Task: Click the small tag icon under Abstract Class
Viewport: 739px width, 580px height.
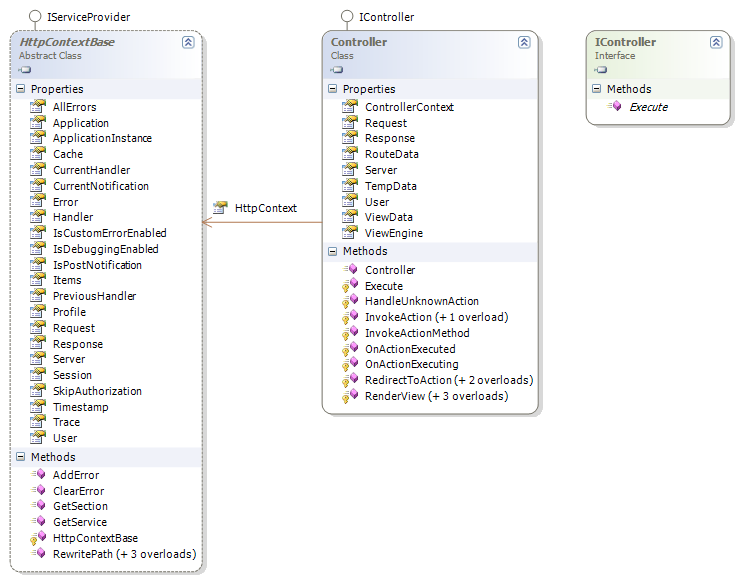Action: pyautogui.click(x=25, y=70)
